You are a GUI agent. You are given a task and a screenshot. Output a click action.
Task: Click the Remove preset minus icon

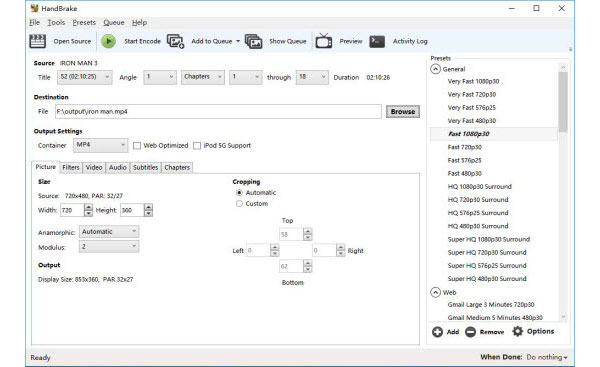[x=470, y=332]
